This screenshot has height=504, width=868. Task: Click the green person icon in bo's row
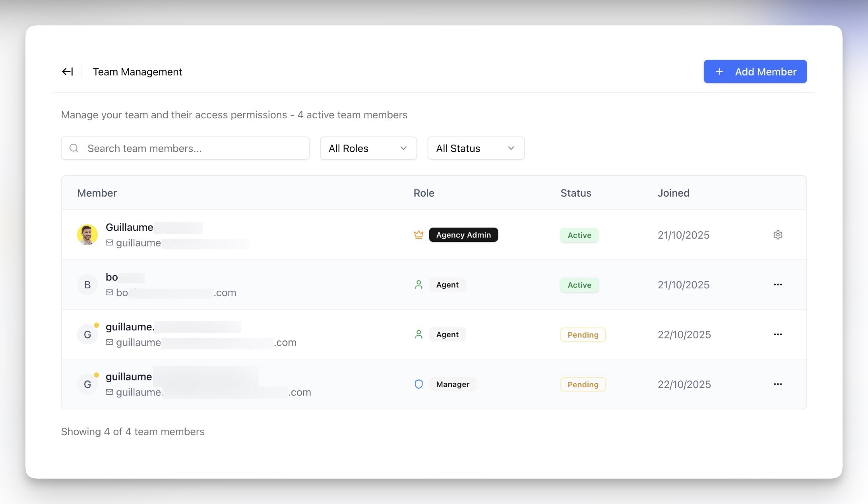418,284
